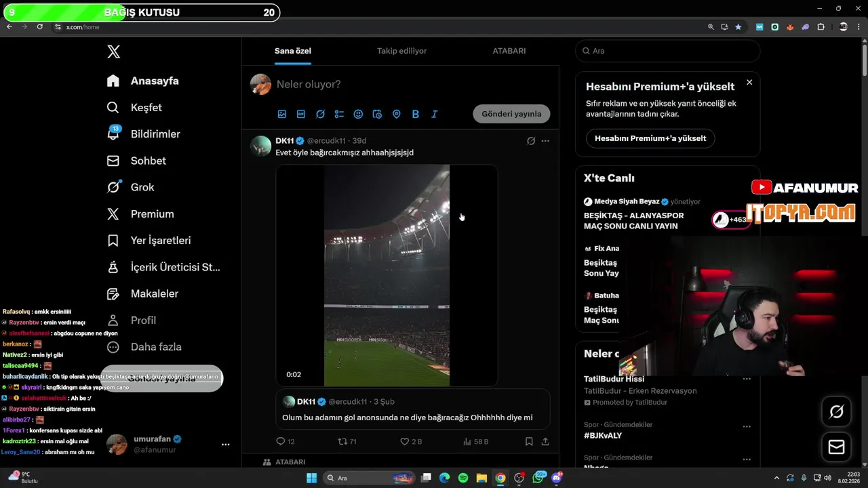Viewport: 868px width, 488px height.
Task: Click the Premium sidebar item
Action: [140, 213]
